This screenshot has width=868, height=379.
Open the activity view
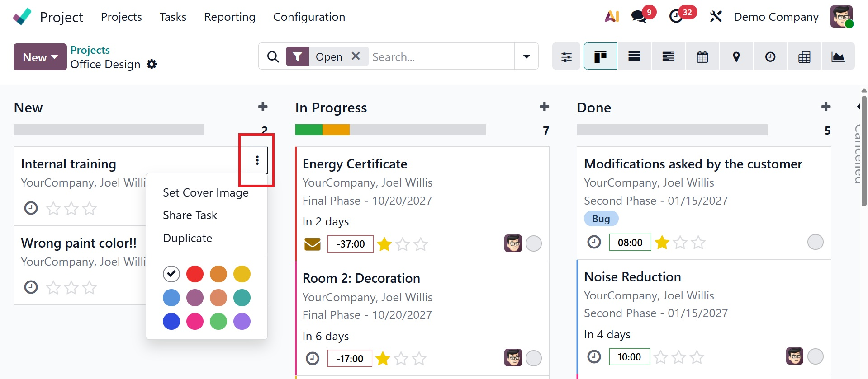click(x=770, y=57)
